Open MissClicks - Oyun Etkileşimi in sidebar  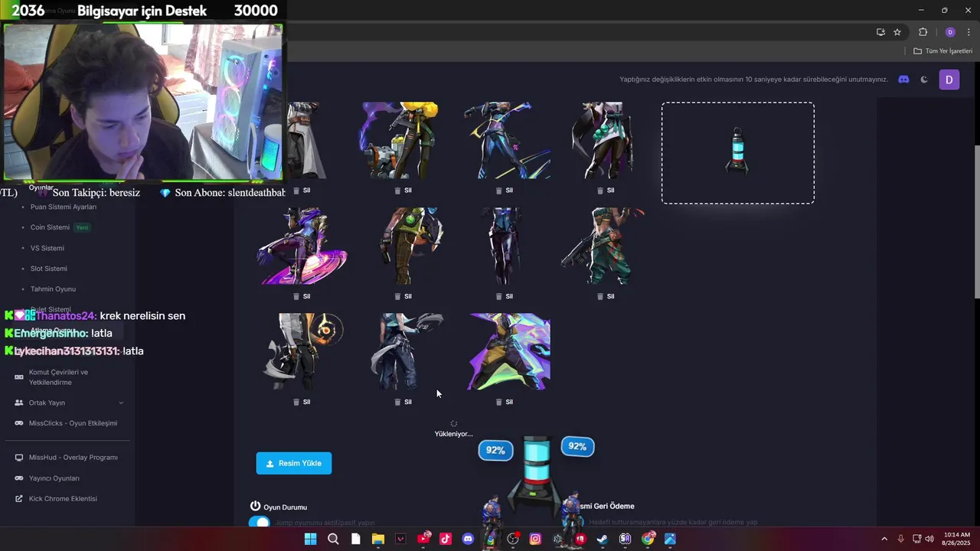[x=73, y=423]
